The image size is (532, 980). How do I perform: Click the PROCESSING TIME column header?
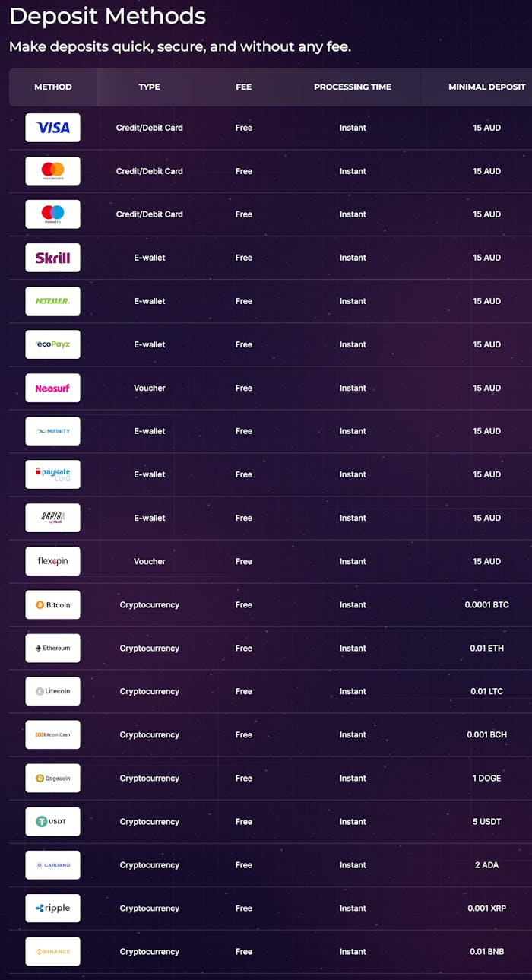coord(353,87)
